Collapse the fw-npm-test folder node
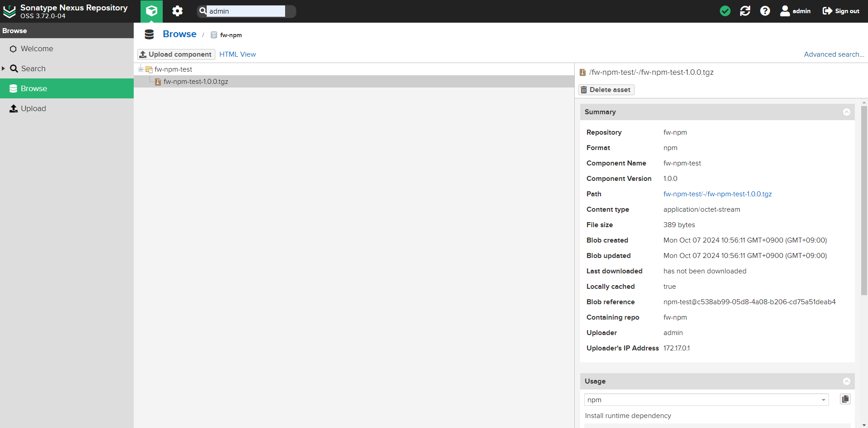Viewport: 868px width, 428px height. (141, 69)
